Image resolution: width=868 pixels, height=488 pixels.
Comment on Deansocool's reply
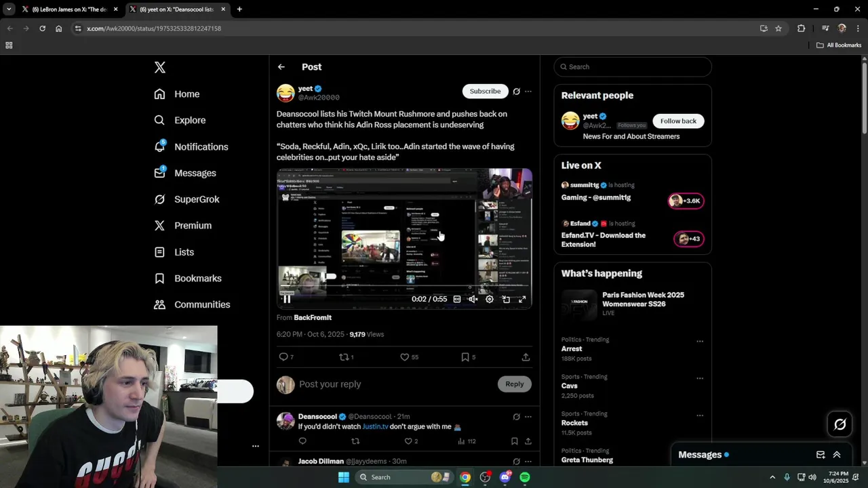pos(302,441)
